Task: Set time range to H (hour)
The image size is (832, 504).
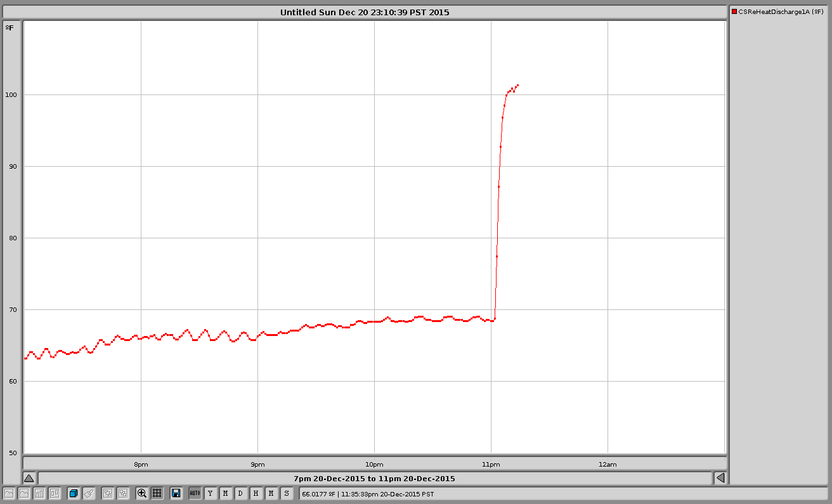Action: point(256,493)
